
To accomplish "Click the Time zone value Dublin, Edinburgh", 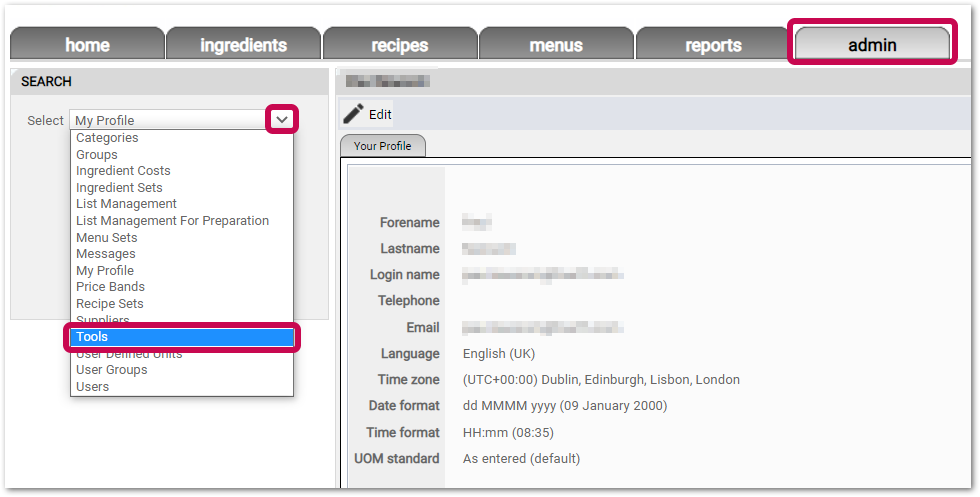I will [601, 379].
